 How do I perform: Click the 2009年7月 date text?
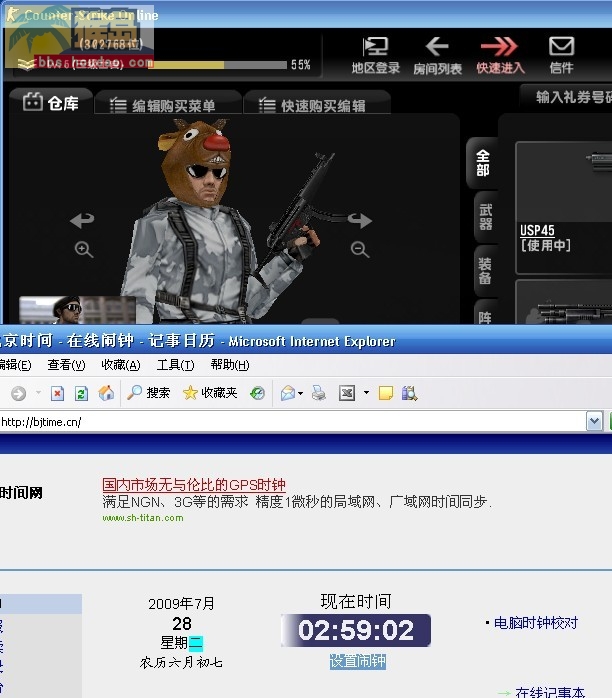182,604
